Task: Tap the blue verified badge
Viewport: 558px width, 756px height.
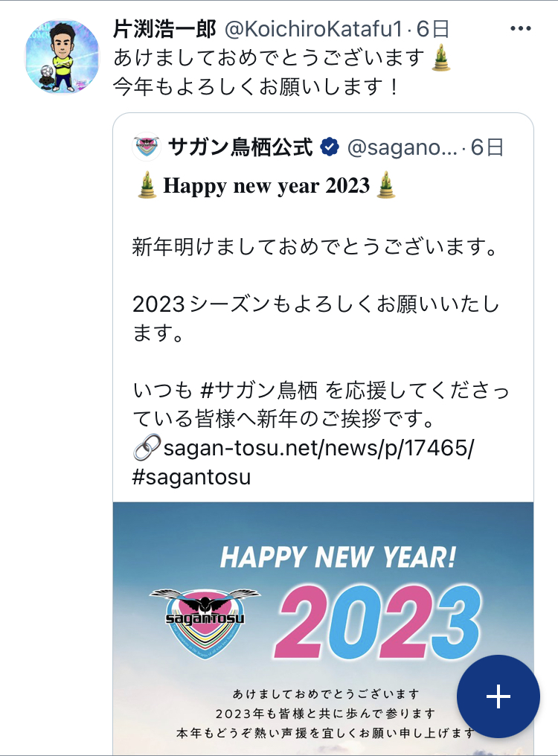Action: [330, 147]
